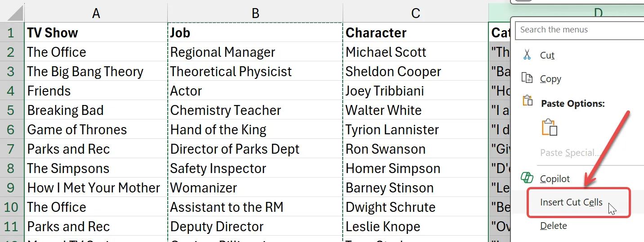The height and width of the screenshot is (242, 644).
Task: Select column A header
Action: point(95,13)
